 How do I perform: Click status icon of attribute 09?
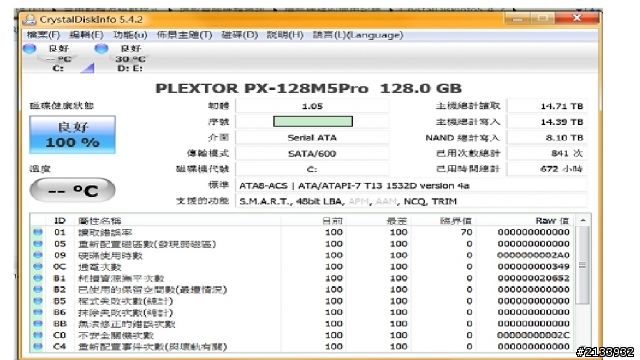[x=38, y=255]
